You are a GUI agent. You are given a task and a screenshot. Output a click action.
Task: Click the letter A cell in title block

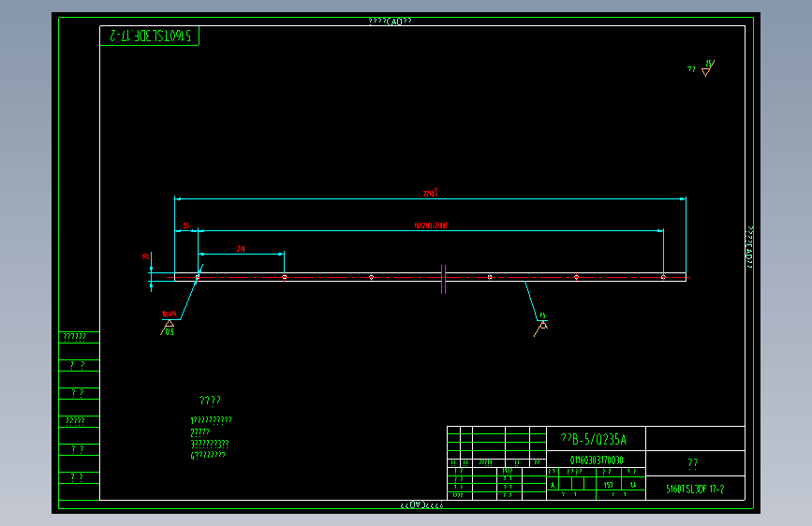click(553, 485)
